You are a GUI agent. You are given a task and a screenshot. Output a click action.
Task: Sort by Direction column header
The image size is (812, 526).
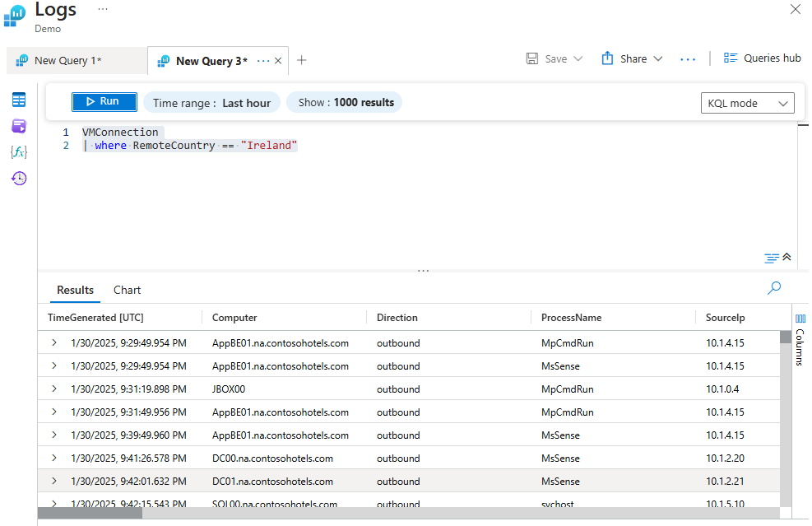(397, 318)
